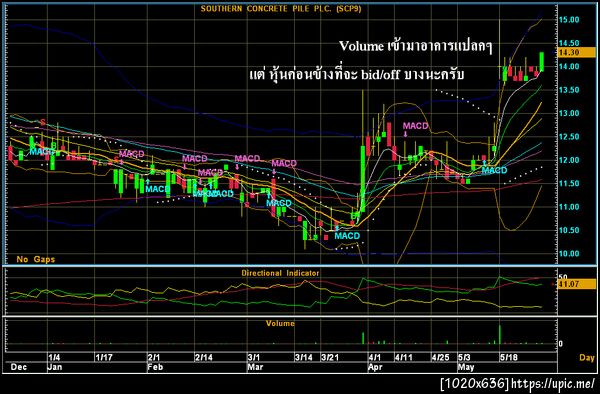This screenshot has width=600, height=394.
Task: Click the 13.50 price axis label
Action: [569, 90]
